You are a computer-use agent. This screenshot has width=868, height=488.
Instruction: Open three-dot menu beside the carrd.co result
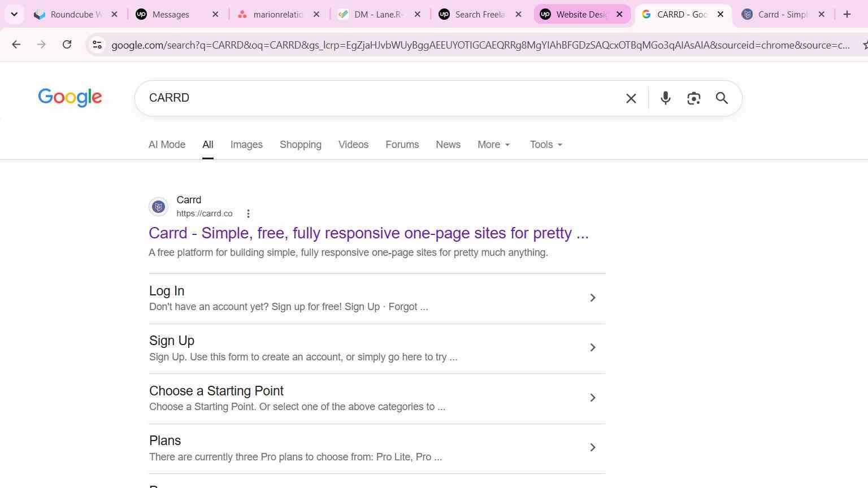(x=248, y=213)
